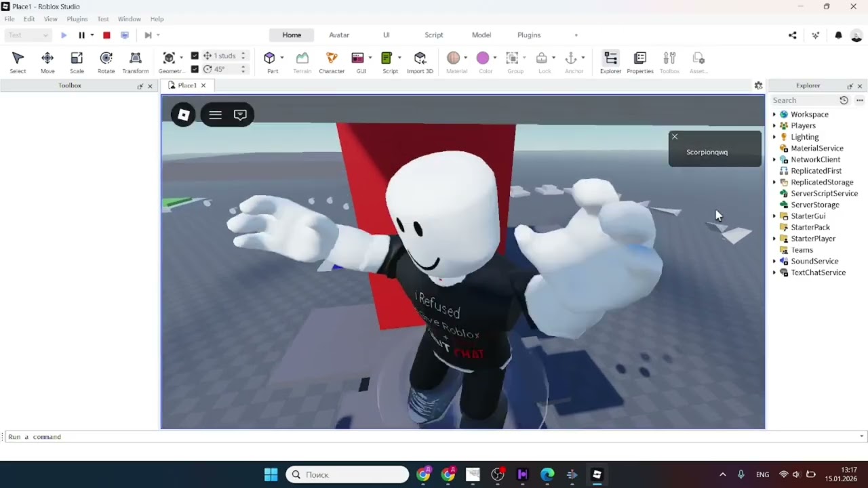Expand the TextChatService node
The width and height of the screenshot is (868, 488).
(774, 272)
